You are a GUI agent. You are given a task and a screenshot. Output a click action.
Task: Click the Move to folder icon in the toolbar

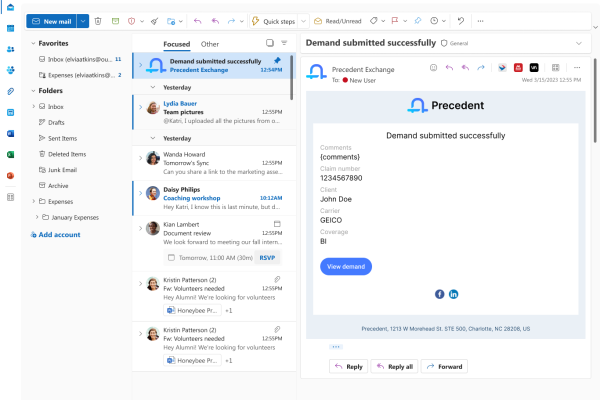(x=171, y=21)
